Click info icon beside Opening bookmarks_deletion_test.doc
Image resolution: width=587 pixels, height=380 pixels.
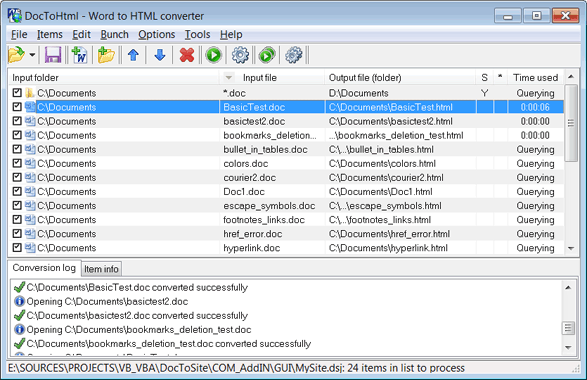tap(19, 329)
